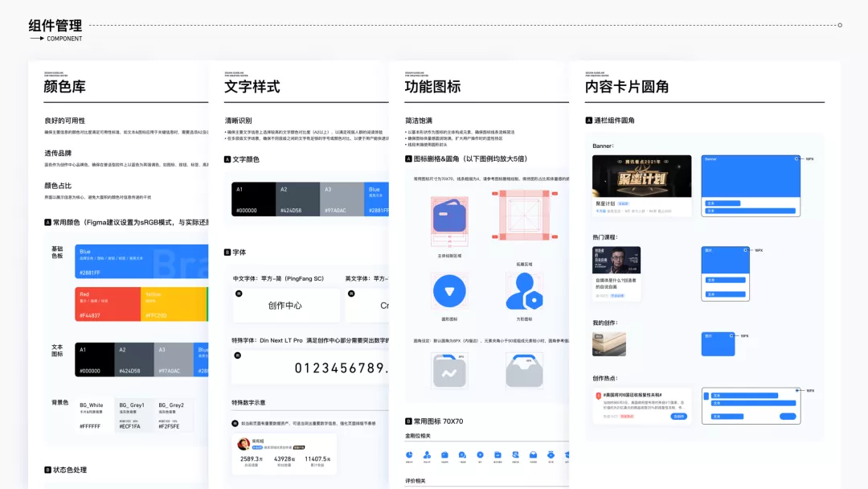Viewport: 868px width, 489px height.
Task: Click the 组件管理 page heading
Action: click(x=55, y=26)
